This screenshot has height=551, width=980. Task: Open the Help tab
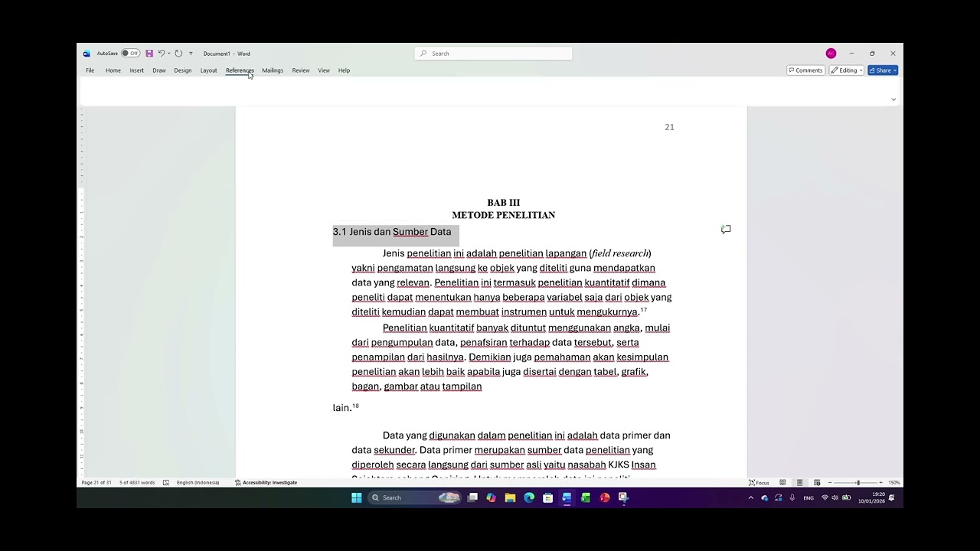(x=344, y=70)
